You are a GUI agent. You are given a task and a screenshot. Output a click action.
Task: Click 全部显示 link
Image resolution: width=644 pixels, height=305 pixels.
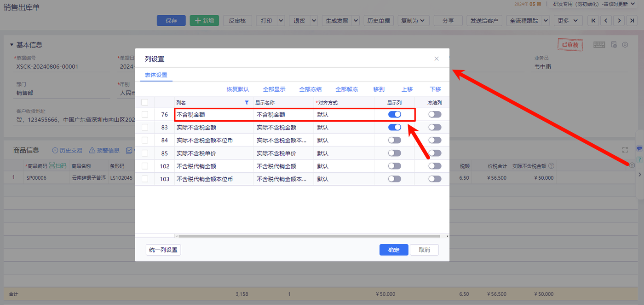coord(274,89)
